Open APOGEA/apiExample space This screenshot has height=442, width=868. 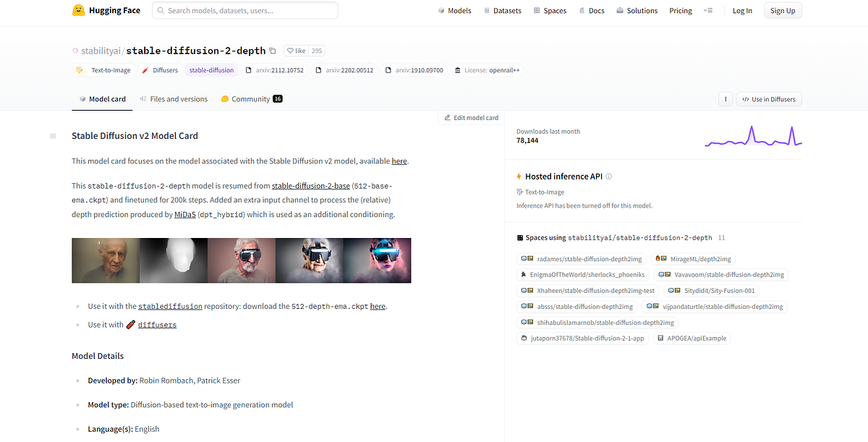[693, 338]
